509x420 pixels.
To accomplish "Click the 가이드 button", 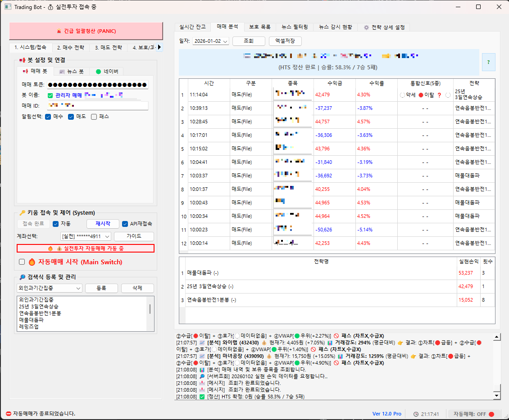I will pos(134,236).
